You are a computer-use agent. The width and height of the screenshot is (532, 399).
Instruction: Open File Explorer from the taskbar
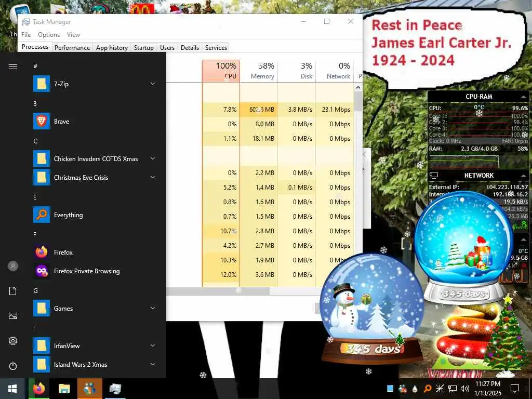[x=64, y=389]
